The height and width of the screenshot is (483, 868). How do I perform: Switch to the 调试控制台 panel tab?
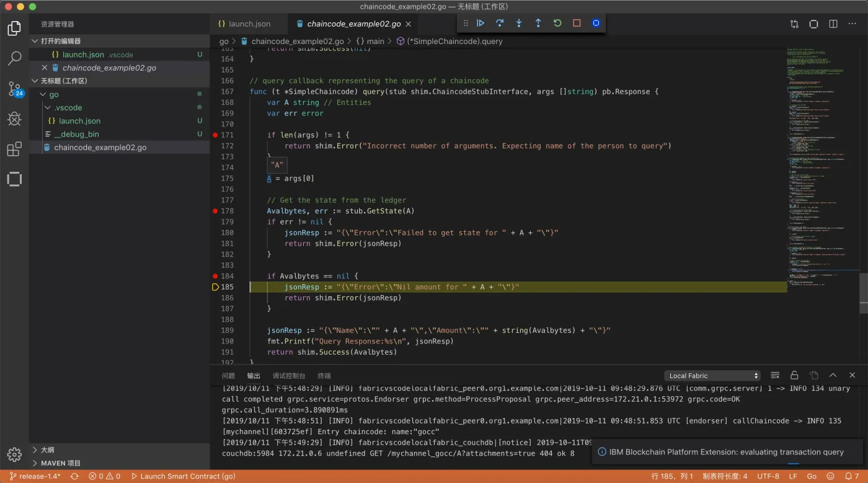click(289, 376)
